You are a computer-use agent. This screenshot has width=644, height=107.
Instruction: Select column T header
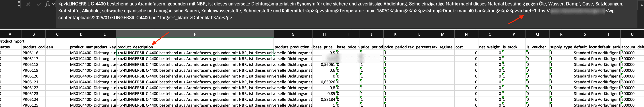[608, 34]
